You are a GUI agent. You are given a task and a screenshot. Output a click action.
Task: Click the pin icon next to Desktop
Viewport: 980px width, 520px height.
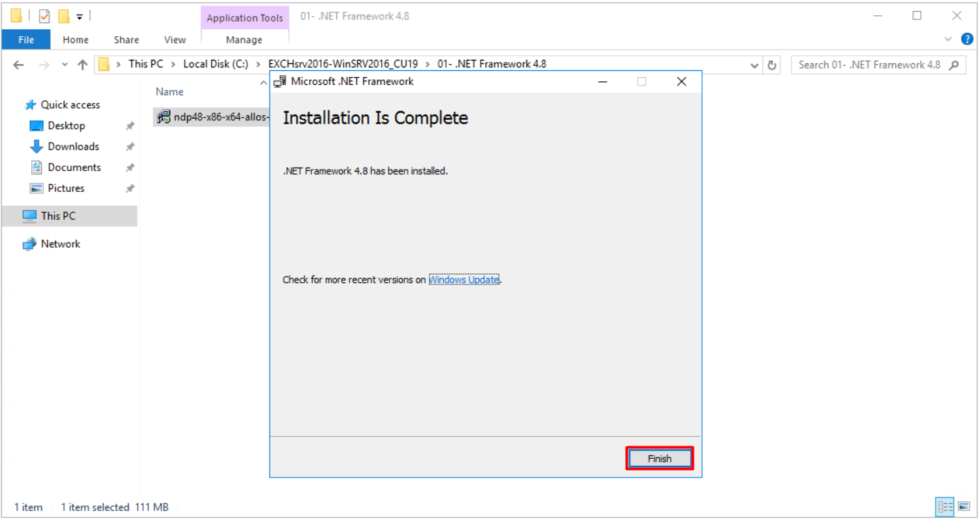[x=130, y=127]
